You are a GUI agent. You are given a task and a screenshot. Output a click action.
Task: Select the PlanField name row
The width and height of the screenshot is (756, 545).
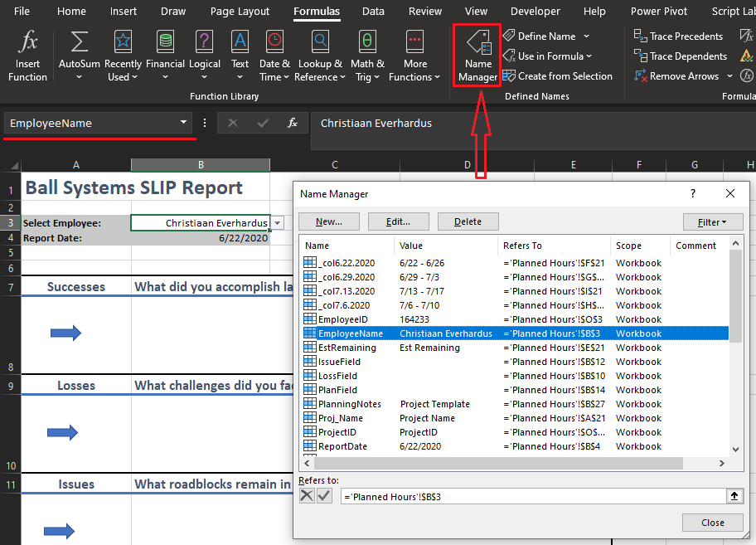pos(514,390)
